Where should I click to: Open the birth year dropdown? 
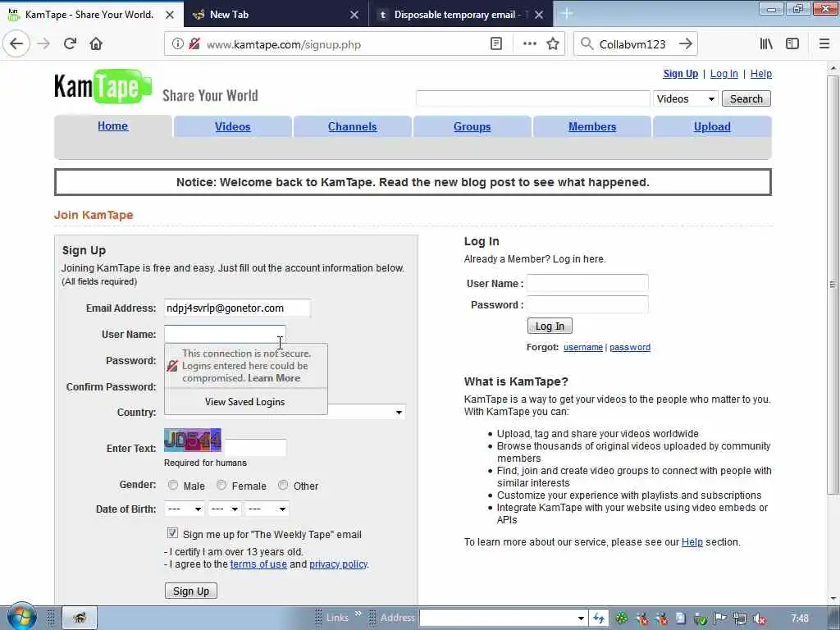(x=267, y=509)
